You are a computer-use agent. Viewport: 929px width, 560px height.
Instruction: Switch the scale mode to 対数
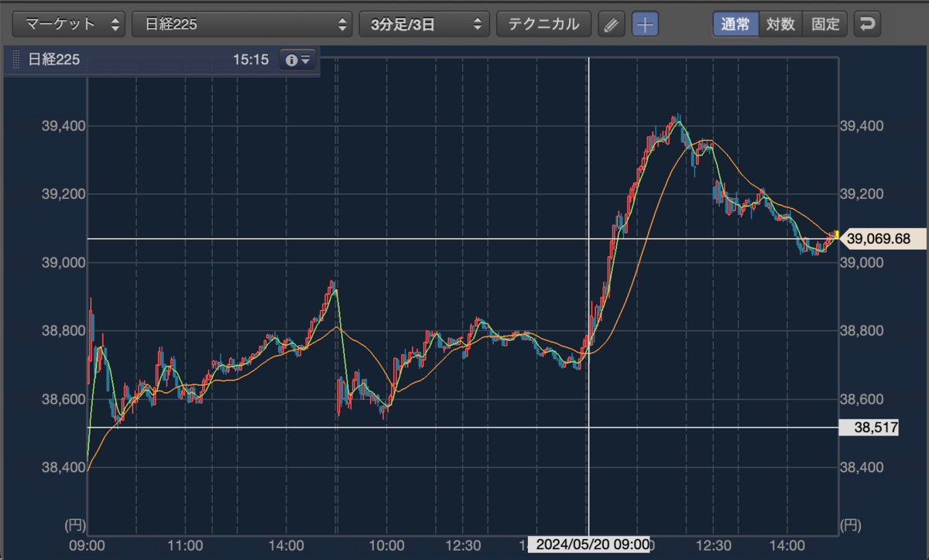pos(780,24)
